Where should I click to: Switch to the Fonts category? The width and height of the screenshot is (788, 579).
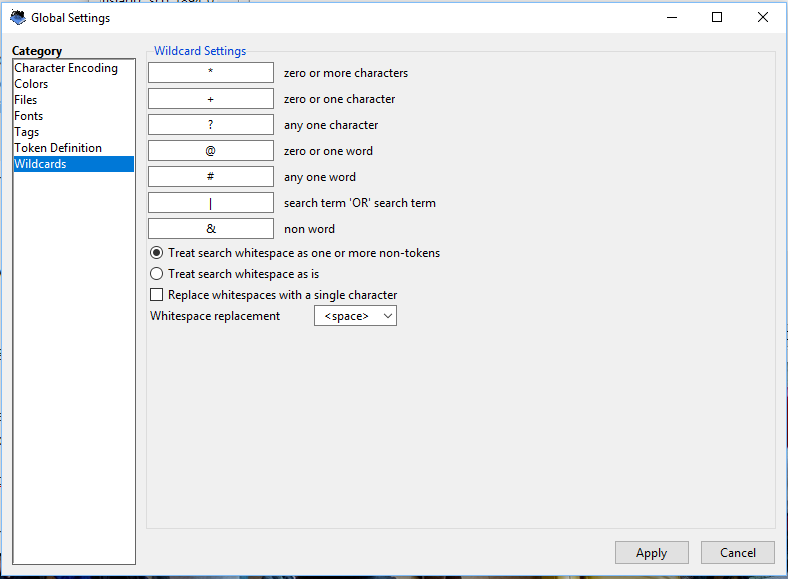click(29, 116)
